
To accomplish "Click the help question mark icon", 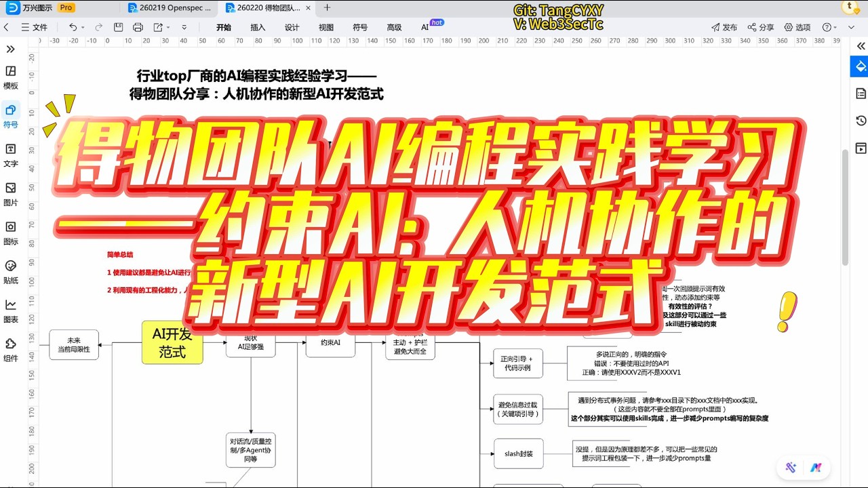I will (827, 27).
